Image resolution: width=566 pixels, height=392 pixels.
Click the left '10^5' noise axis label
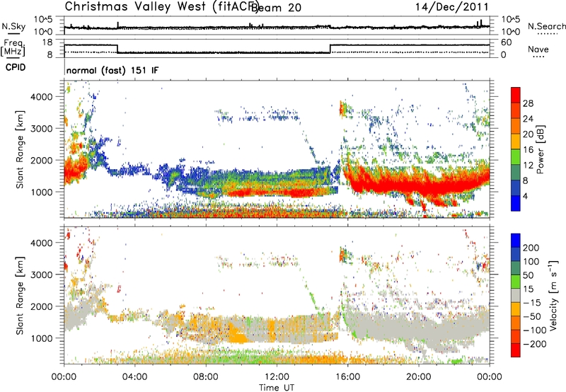pos(43,19)
